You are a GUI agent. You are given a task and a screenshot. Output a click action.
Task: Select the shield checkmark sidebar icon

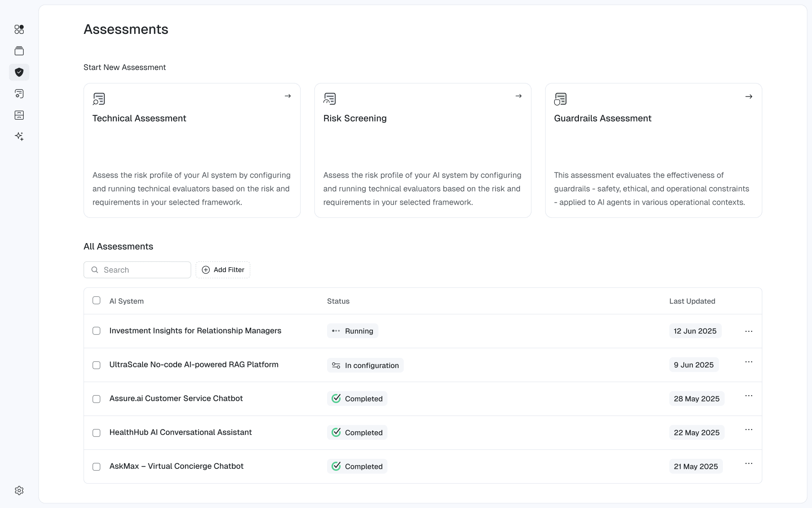[x=19, y=72]
